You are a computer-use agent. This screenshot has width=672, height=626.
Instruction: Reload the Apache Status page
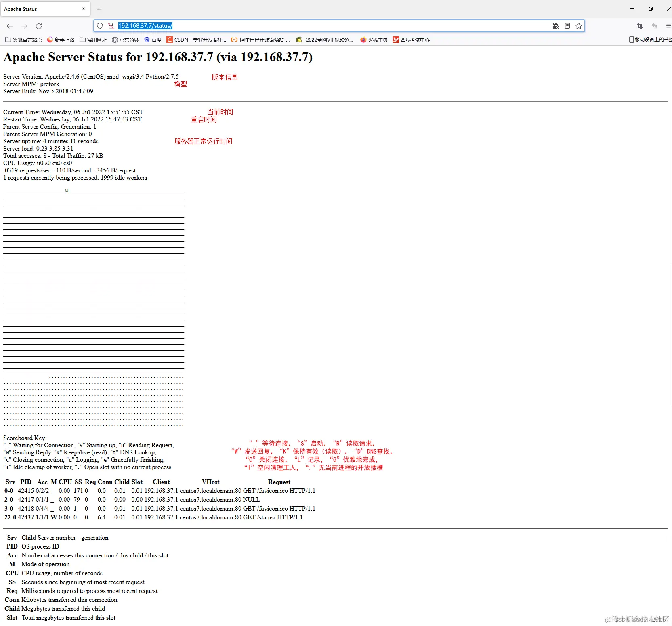pyautogui.click(x=39, y=26)
